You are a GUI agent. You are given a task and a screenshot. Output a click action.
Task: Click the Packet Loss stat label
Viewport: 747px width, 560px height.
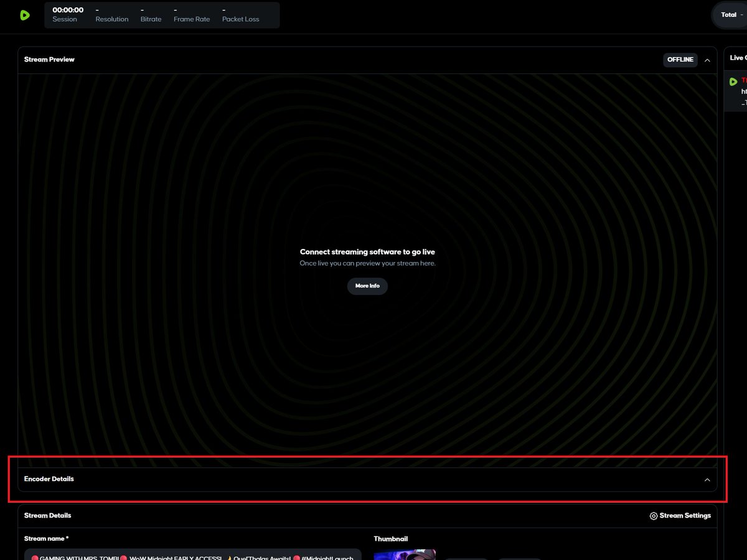click(241, 19)
